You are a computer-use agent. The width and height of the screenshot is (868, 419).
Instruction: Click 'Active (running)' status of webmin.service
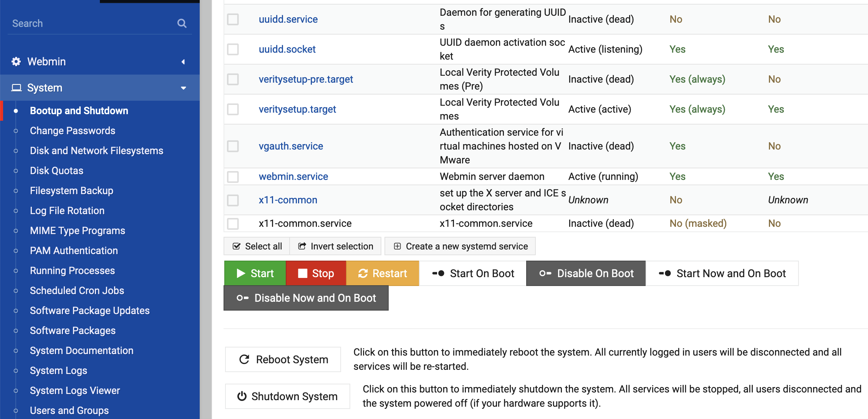(603, 176)
